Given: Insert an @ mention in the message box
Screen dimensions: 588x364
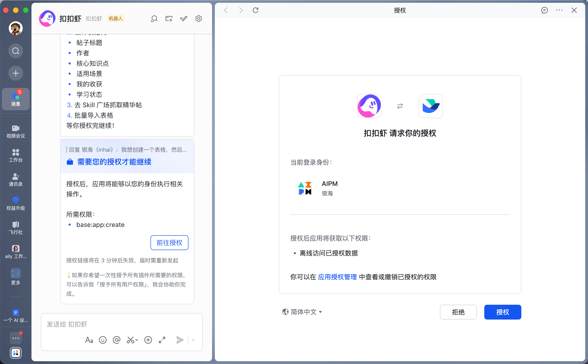Looking at the screenshot, I should (116, 340).
